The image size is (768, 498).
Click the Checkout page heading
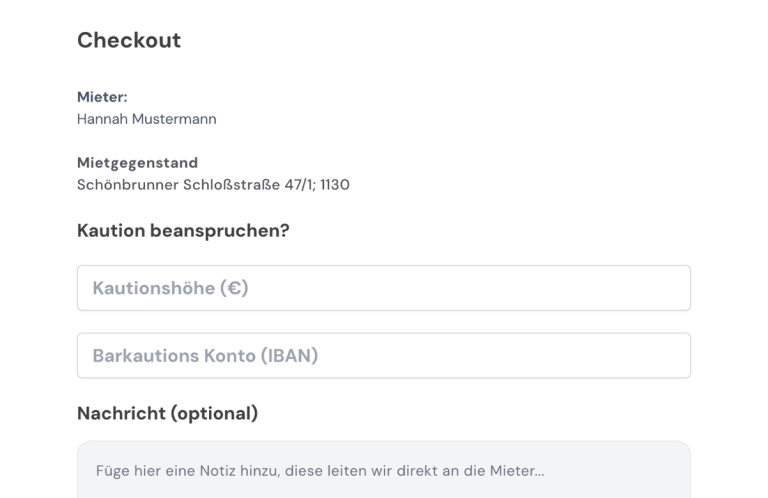[129, 40]
